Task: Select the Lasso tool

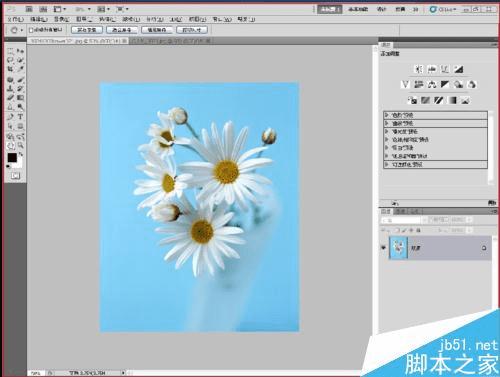Action: [10, 60]
